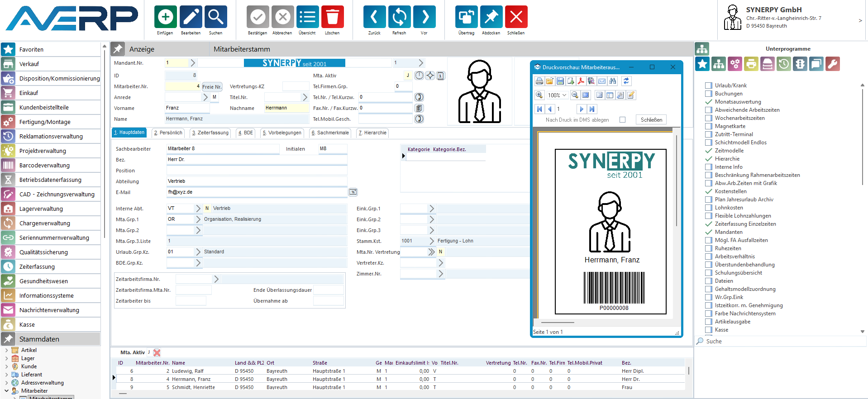Open the Persönlich tab
The width and height of the screenshot is (868, 399).
click(168, 133)
